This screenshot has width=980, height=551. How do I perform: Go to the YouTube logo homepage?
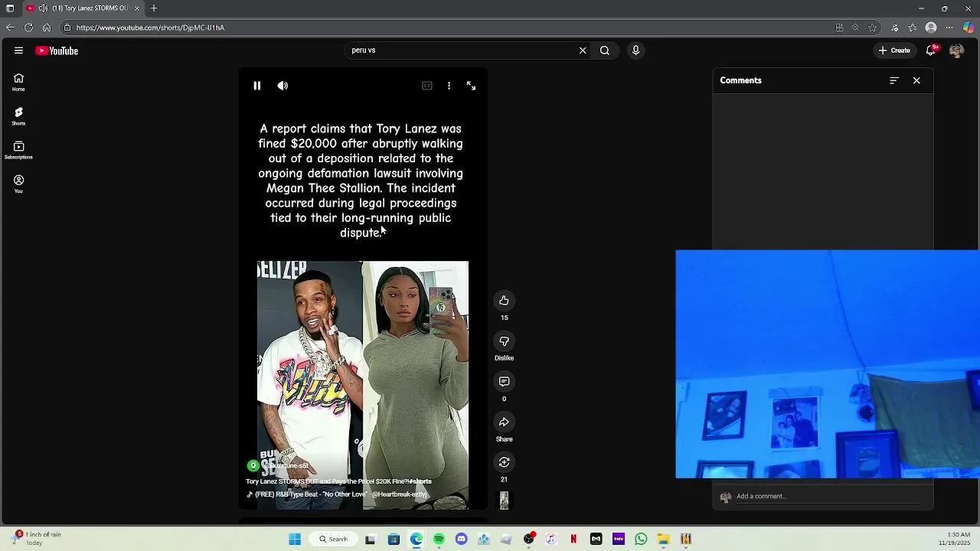pyautogui.click(x=57, y=51)
